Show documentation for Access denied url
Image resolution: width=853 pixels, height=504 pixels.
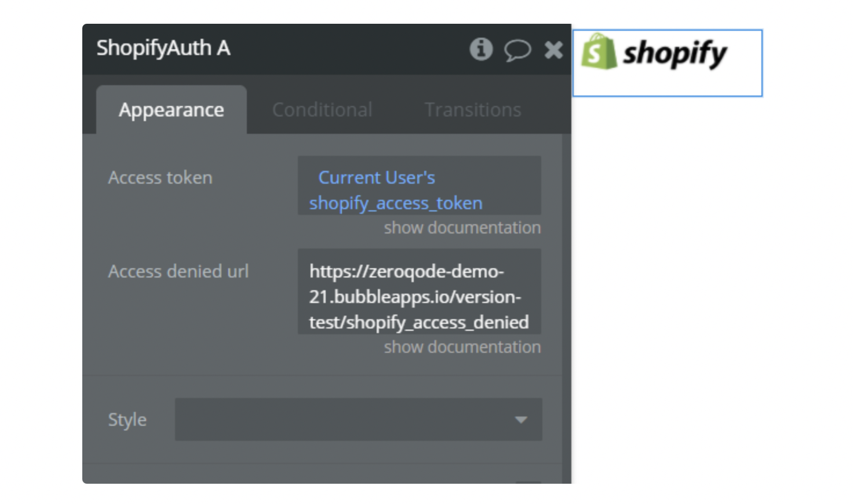(462, 347)
